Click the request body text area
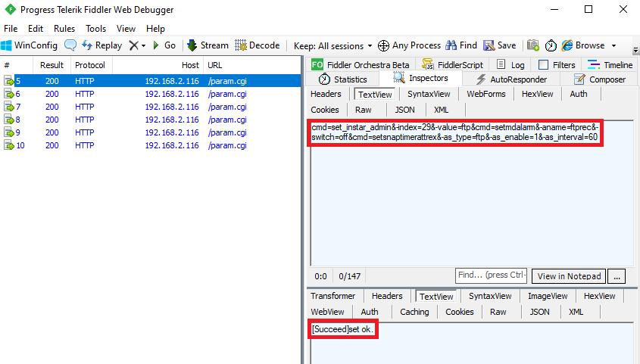The width and height of the screenshot is (640, 364). click(473, 194)
